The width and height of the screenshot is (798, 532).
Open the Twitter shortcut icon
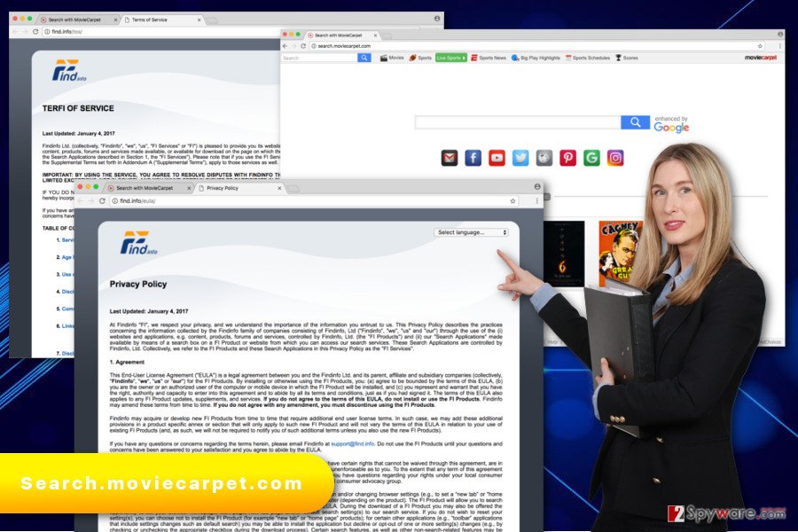pyautogui.click(x=520, y=159)
